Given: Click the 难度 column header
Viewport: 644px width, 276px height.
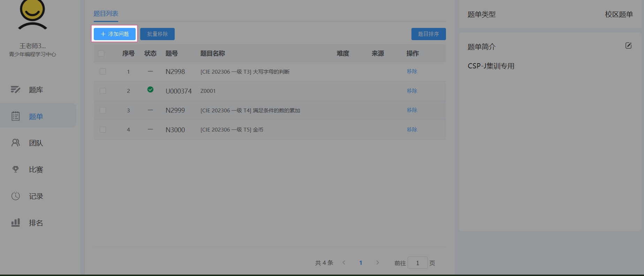Looking at the screenshot, I should (x=343, y=53).
